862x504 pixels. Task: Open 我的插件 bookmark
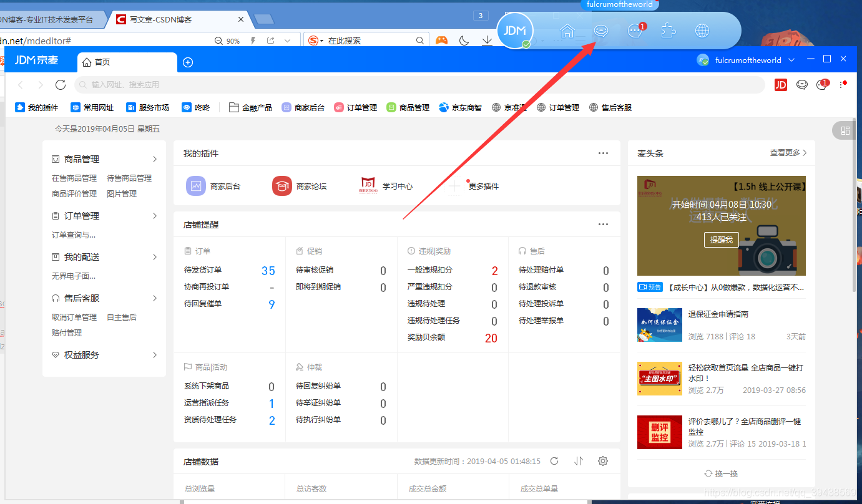37,107
